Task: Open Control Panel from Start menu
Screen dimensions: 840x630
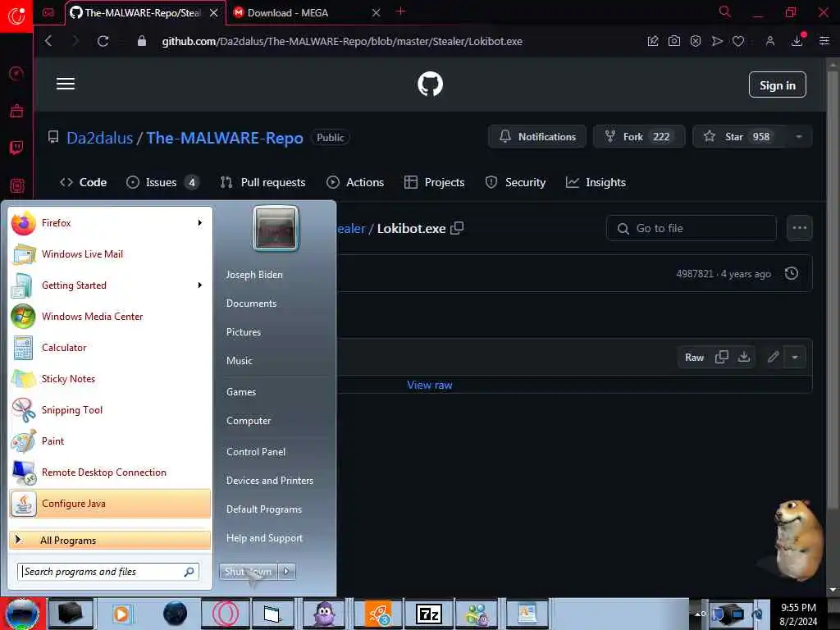Action: point(256,452)
